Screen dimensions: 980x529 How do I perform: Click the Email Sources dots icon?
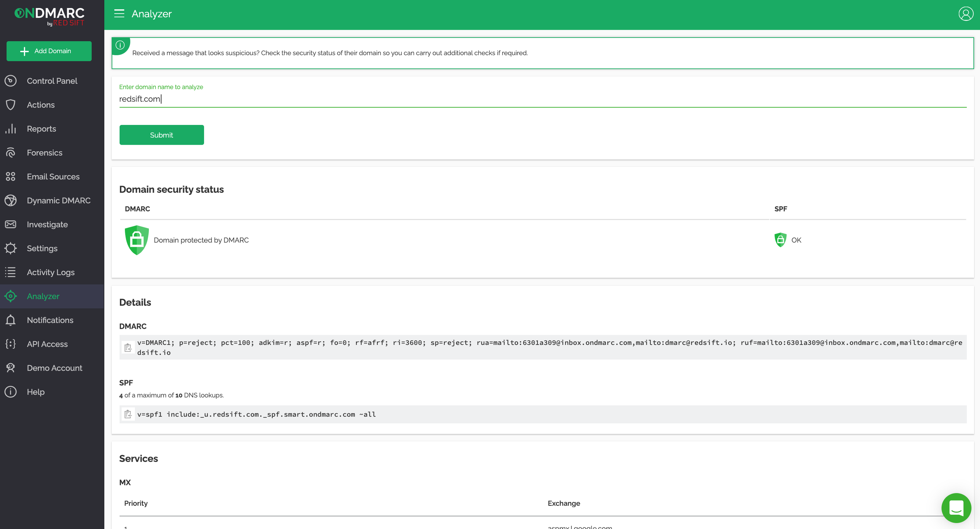pyautogui.click(x=11, y=176)
